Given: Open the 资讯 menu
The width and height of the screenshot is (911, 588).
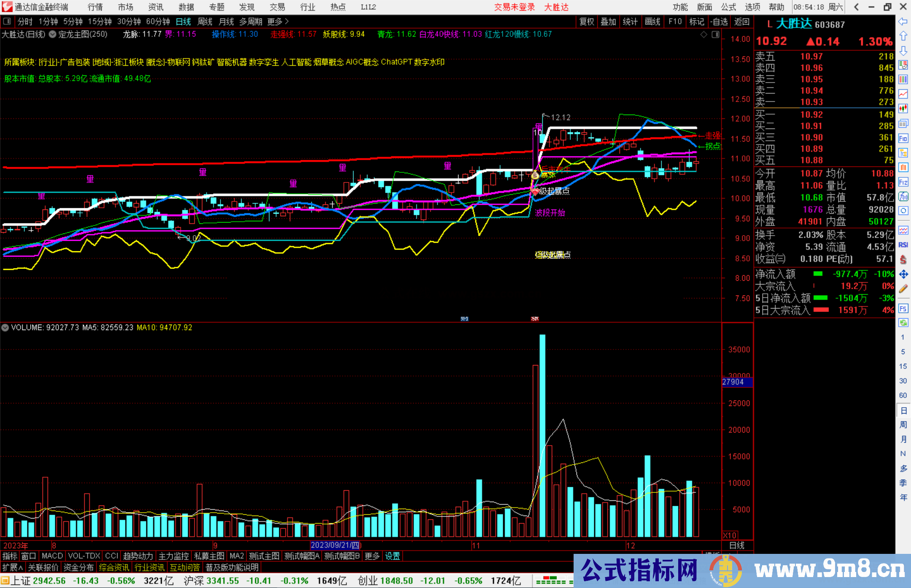Looking at the screenshot, I should tap(156, 7).
